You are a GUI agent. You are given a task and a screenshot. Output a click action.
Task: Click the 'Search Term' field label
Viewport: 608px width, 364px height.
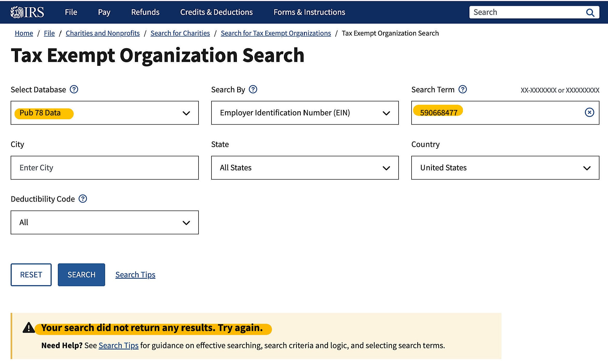pyautogui.click(x=433, y=90)
